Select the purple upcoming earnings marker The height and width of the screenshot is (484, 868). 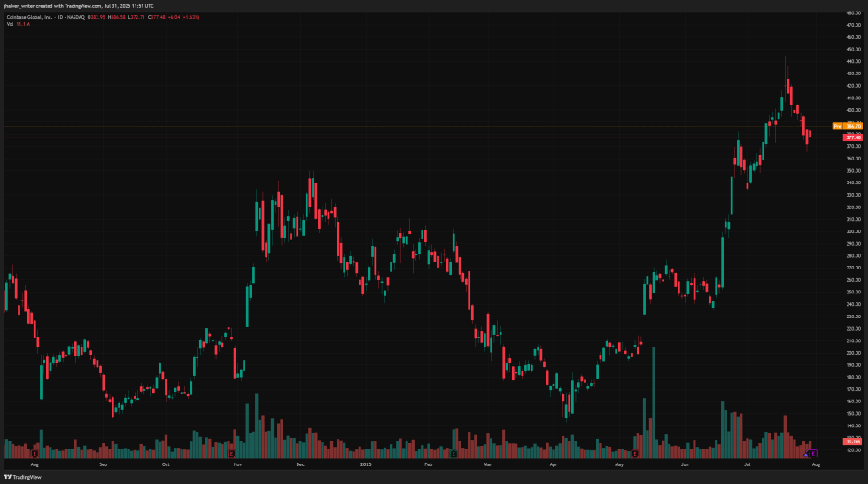814,453
